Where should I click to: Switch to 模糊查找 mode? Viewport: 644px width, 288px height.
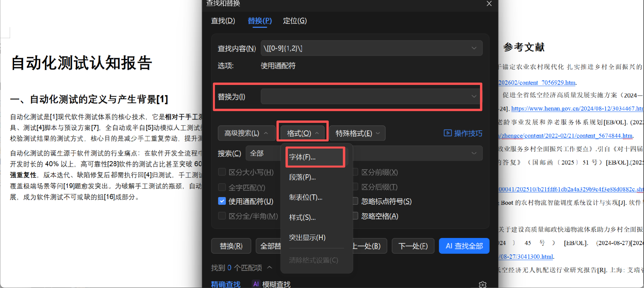pos(276,284)
